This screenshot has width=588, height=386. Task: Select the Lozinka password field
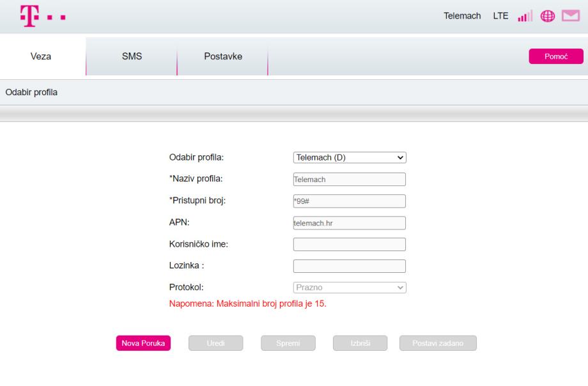pyautogui.click(x=350, y=266)
